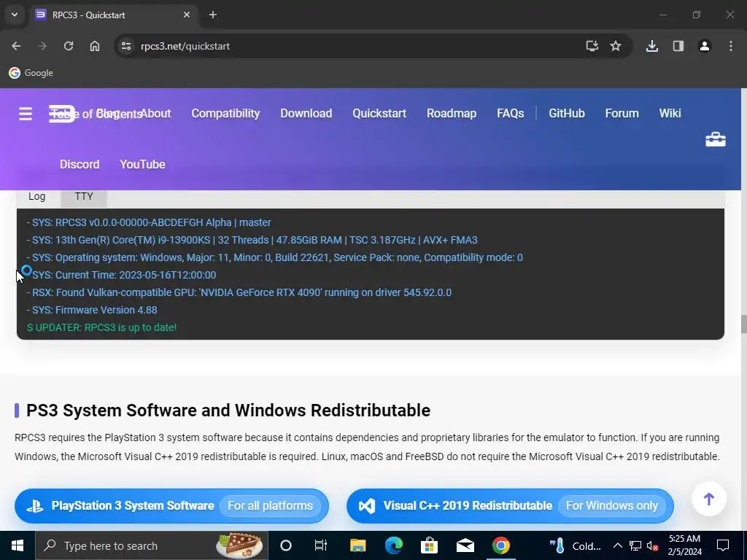The width and height of the screenshot is (747, 560).
Task: Click 'PS3 System Software and Windows Redistributable' heading
Action: pyautogui.click(x=228, y=411)
